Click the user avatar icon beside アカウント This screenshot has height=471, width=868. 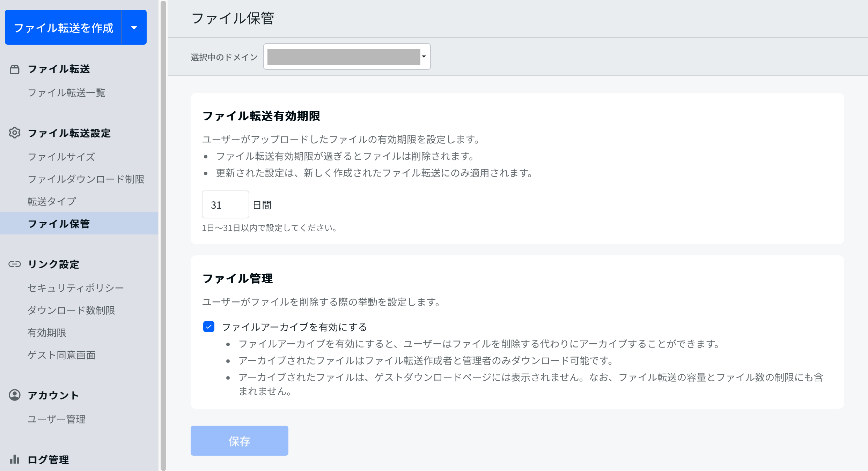[x=15, y=395]
